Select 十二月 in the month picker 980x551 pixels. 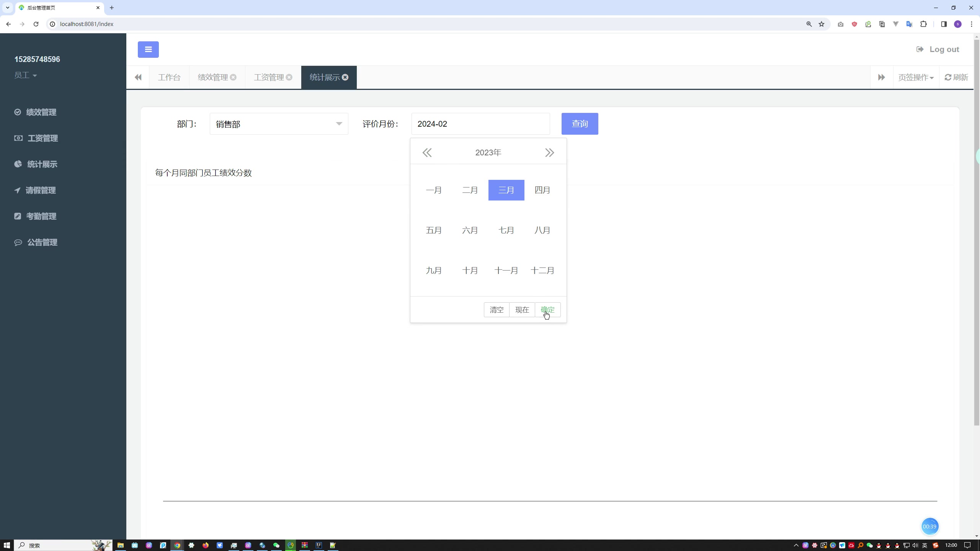542,271
